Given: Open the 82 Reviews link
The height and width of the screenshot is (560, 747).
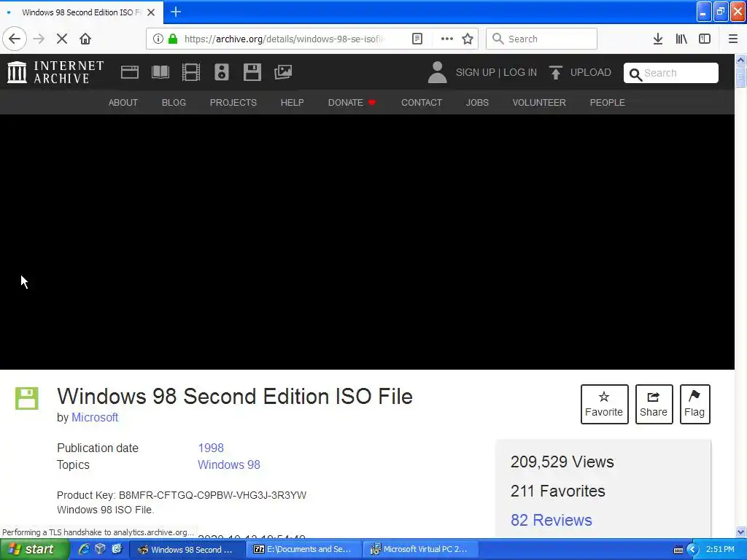Looking at the screenshot, I should (x=551, y=520).
